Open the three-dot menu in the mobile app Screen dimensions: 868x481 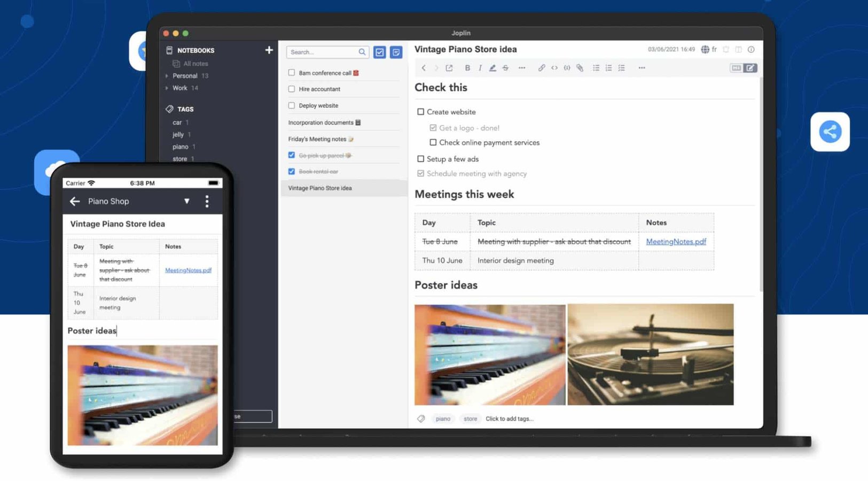tap(207, 201)
